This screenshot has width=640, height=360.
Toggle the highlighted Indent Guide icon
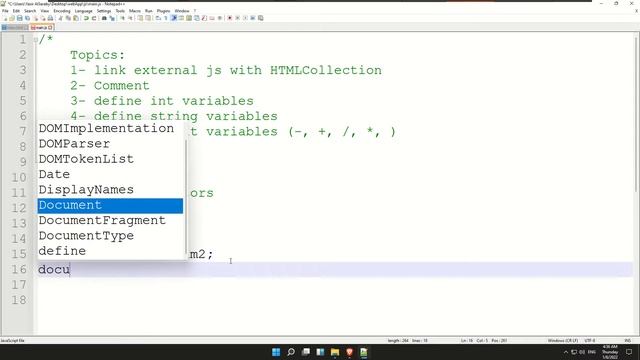point(174,18)
